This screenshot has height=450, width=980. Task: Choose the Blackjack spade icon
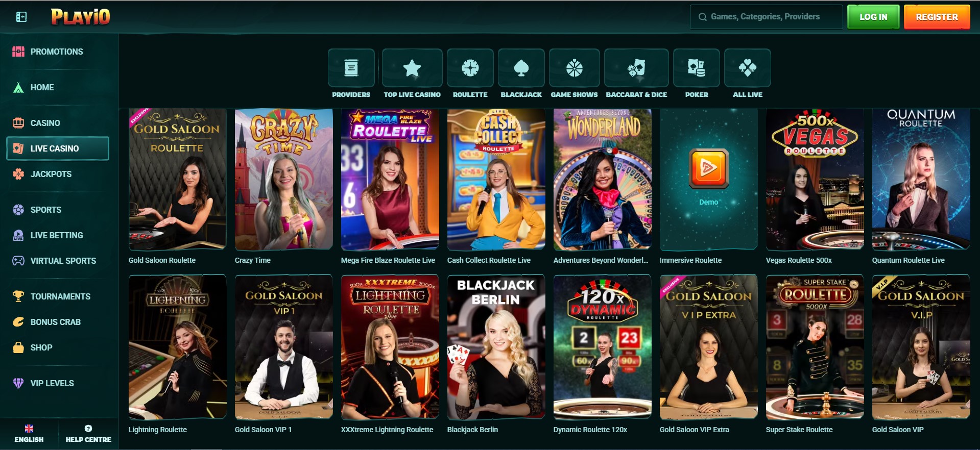click(x=521, y=68)
